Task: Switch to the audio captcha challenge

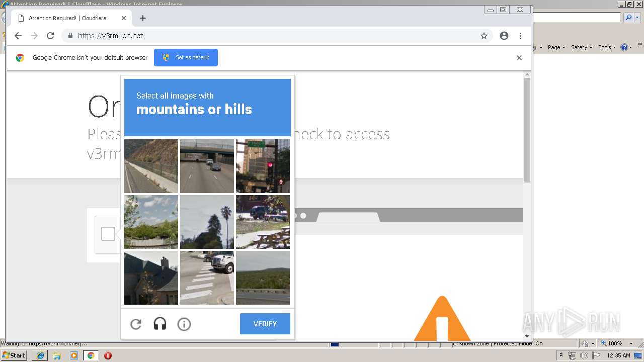Action: 160,324
